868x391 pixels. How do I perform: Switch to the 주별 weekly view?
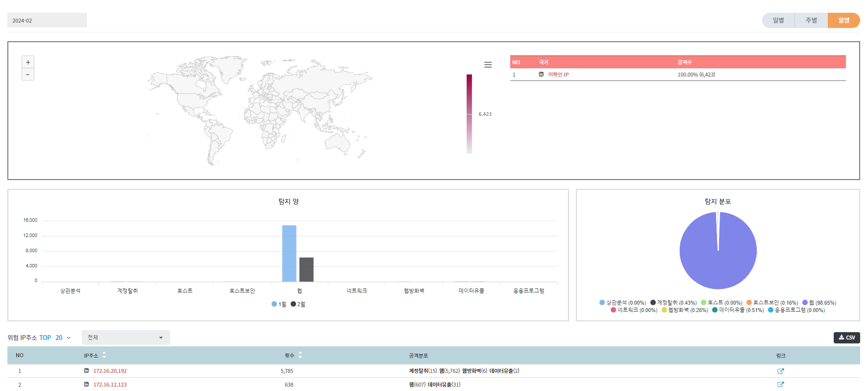811,21
